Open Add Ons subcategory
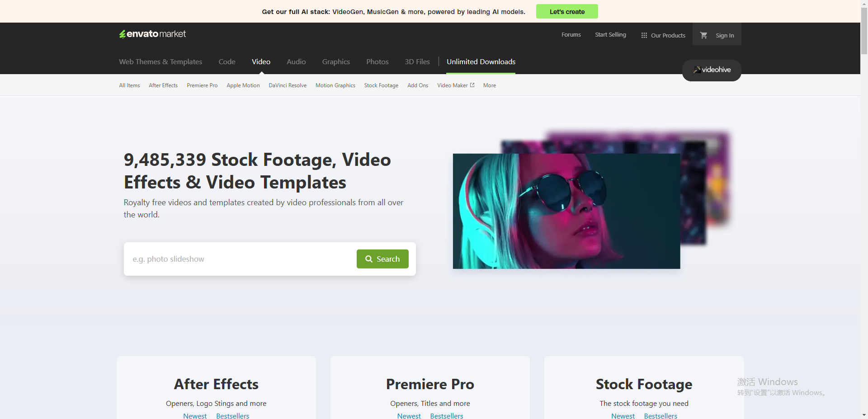868x419 pixels. pos(418,85)
